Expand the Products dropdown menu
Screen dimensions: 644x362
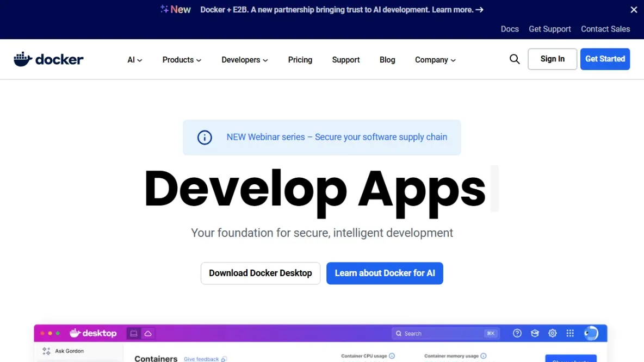coord(181,60)
